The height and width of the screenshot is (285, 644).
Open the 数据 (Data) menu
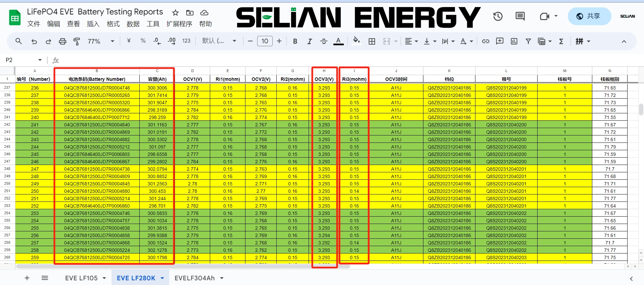pyautogui.click(x=133, y=24)
